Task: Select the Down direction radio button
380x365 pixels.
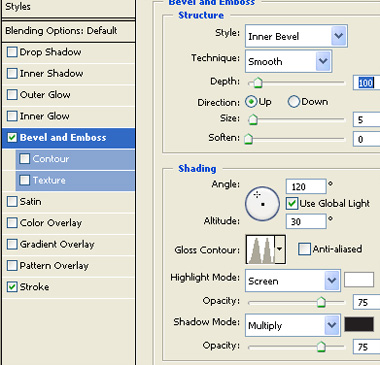Action: tap(294, 102)
